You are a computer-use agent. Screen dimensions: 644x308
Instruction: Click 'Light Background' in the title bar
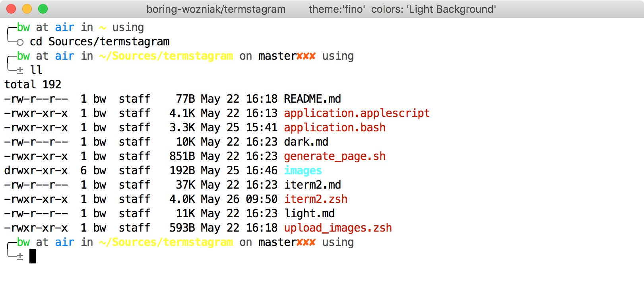pos(451,9)
